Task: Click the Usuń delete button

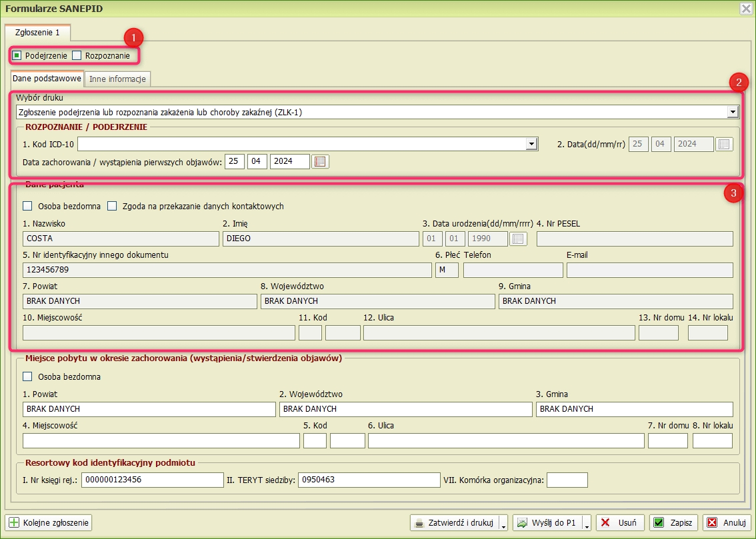Action: (619, 523)
